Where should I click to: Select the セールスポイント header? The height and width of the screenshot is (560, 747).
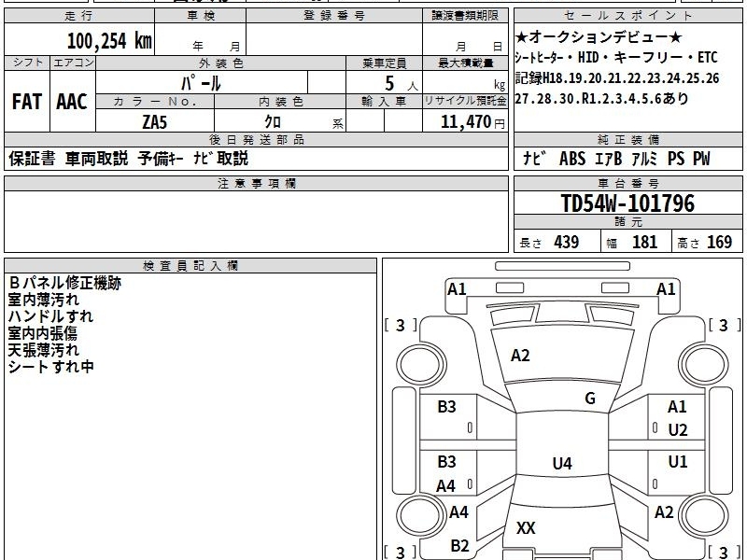point(627,16)
